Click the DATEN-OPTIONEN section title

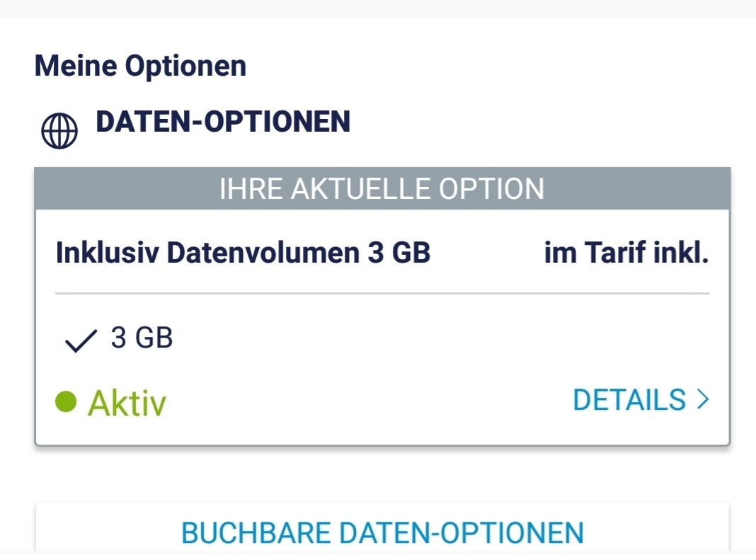pyautogui.click(x=223, y=122)
